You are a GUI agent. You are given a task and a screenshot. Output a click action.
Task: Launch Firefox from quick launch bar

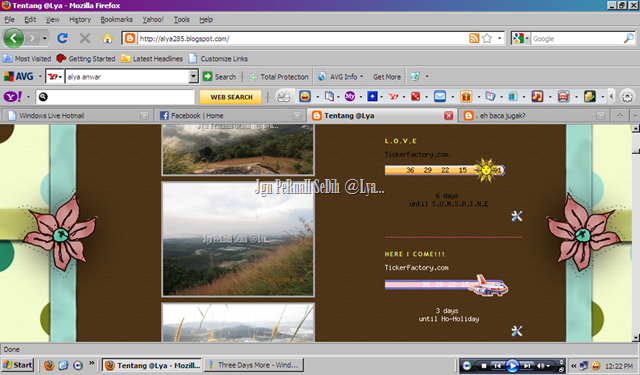tap(49, 365)
